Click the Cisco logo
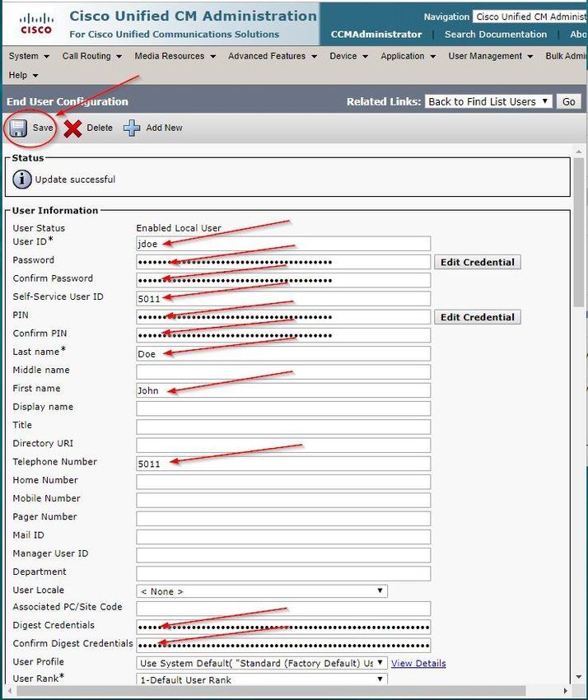The height and width of the screenshot is (700, 588). point(36,24)
